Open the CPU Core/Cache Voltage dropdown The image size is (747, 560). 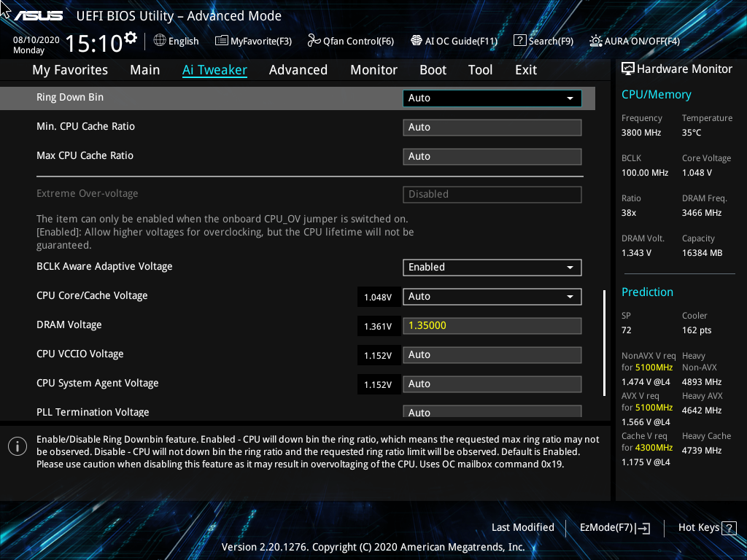492,297
